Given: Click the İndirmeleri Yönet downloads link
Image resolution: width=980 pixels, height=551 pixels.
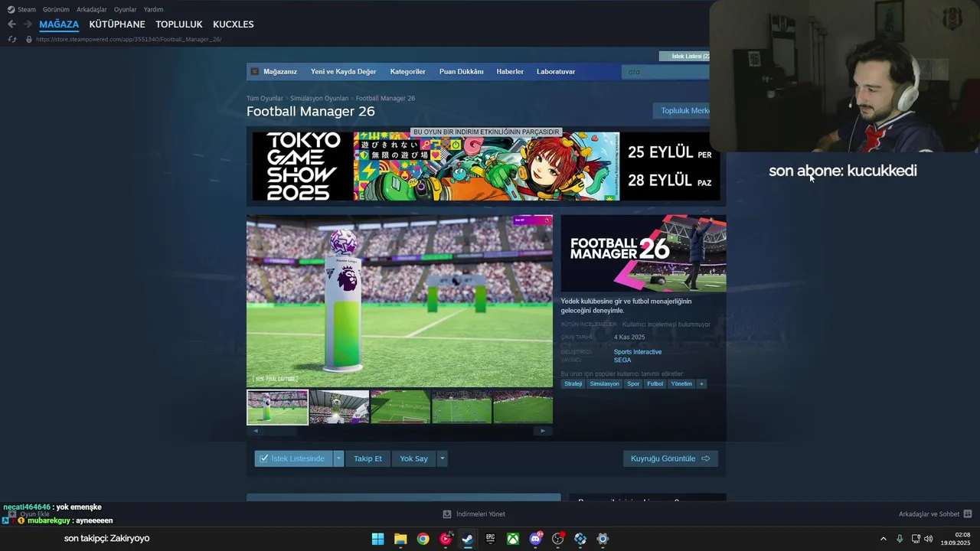Looking at the screenshot, I should (x=481, y=514).
